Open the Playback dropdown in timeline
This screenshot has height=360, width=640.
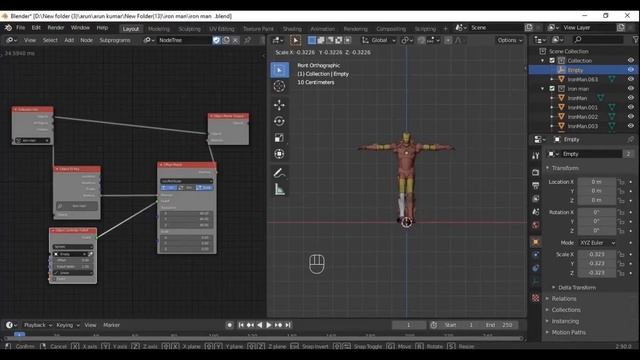pos(38,325)
